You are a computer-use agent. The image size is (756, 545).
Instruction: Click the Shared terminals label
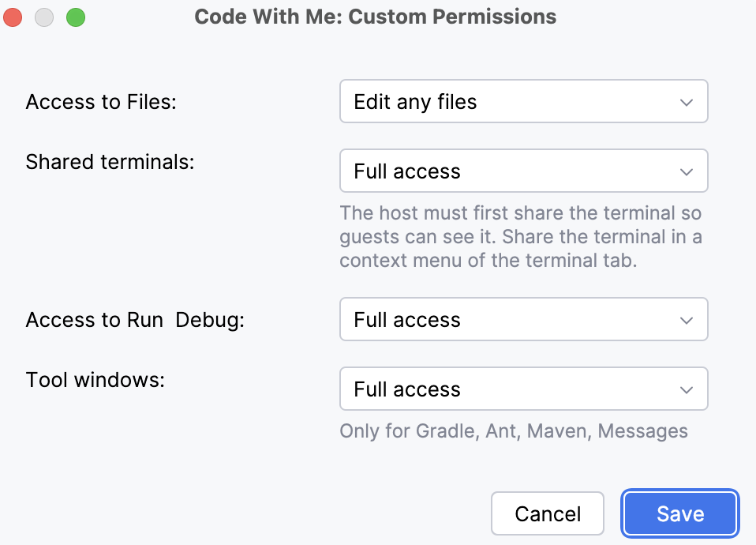click(x=110, y=162)
